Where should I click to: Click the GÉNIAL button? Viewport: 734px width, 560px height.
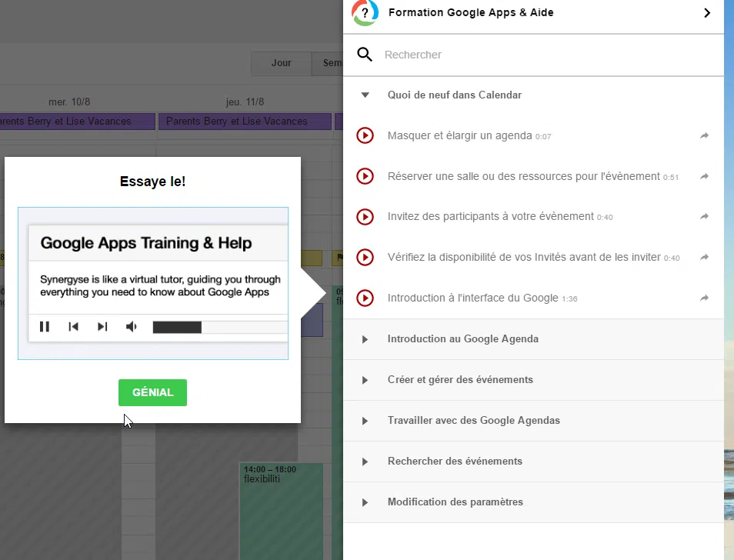[x=152, y=392]
